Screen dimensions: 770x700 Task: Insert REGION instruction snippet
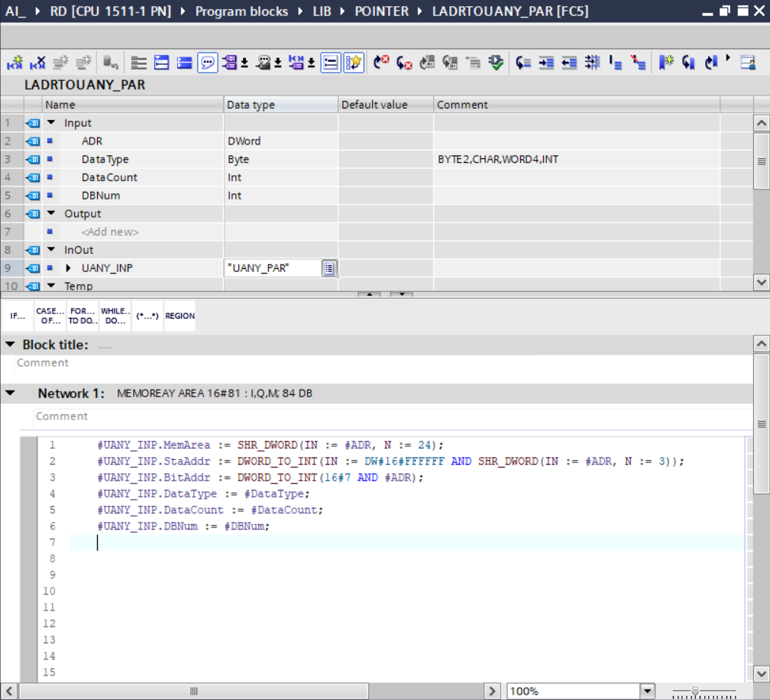click(x=180, y=316)
